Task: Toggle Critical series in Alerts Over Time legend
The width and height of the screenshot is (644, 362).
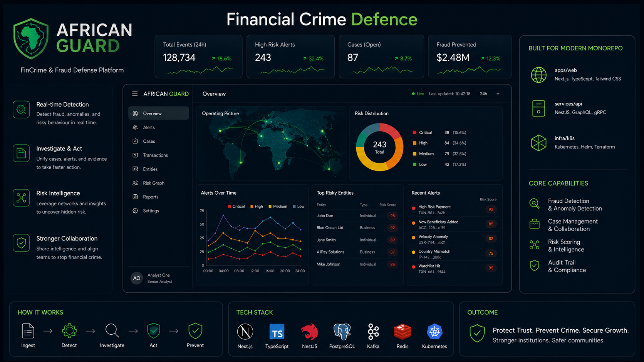Action: coord(236,207)
